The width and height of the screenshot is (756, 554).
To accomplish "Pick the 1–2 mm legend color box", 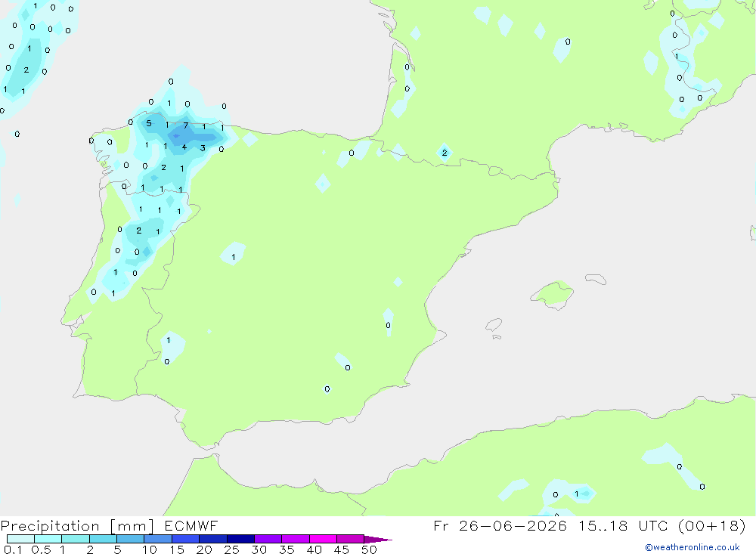I will click(76, 539).
